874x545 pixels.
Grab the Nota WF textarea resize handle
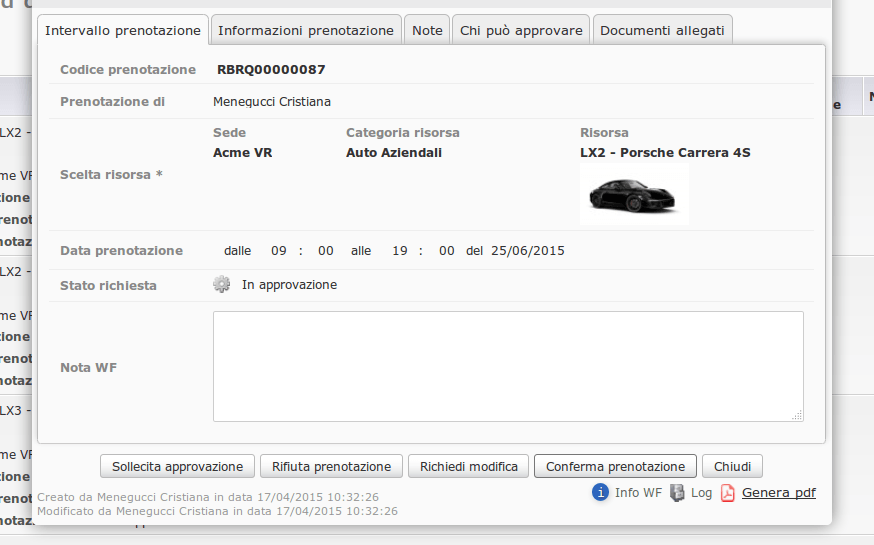tap(797, 415)
